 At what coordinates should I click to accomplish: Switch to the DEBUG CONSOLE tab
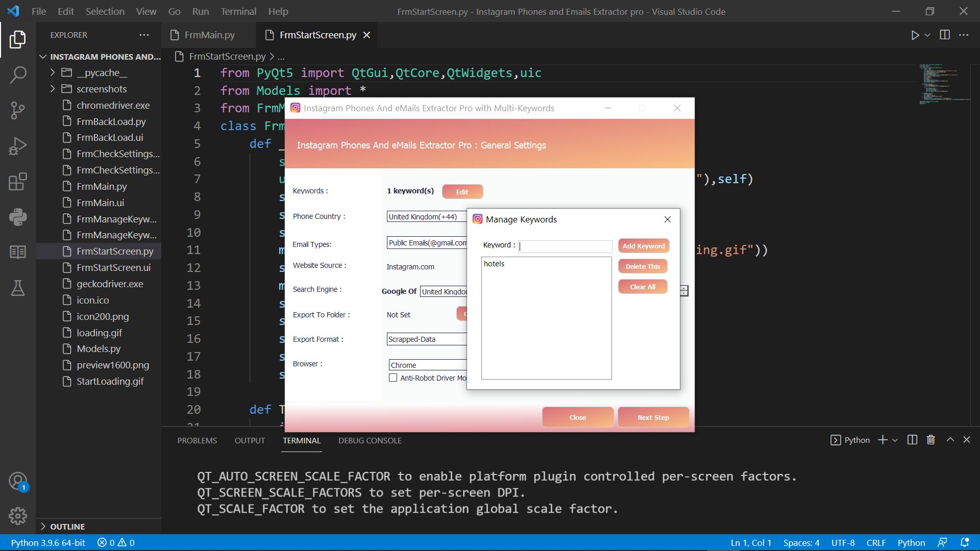[x=370, y=440]
